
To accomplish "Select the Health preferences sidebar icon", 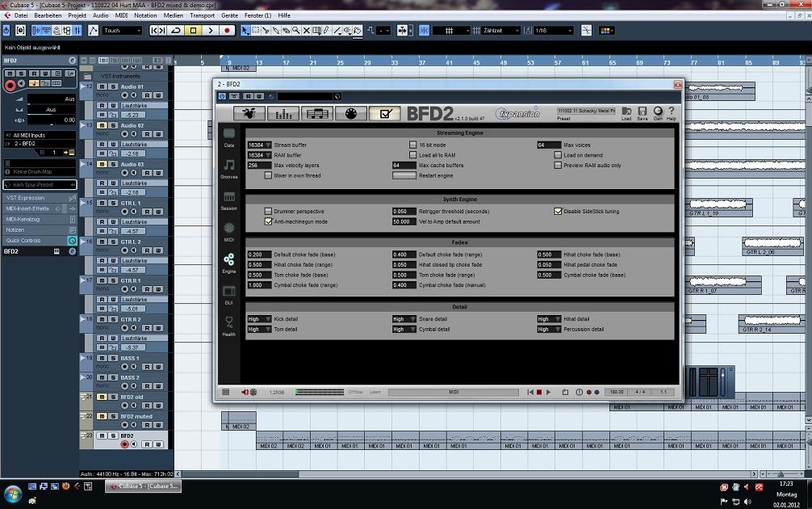I will (229, 323).
